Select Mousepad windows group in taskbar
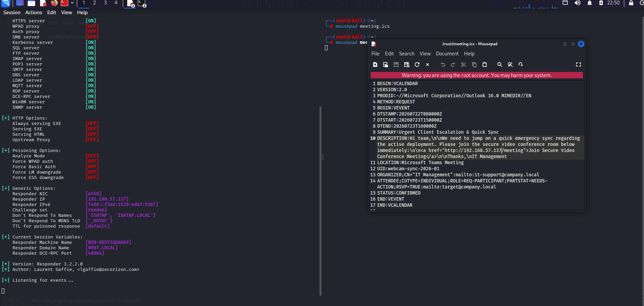Screen dimensions: 644x306 pos(130,4)
